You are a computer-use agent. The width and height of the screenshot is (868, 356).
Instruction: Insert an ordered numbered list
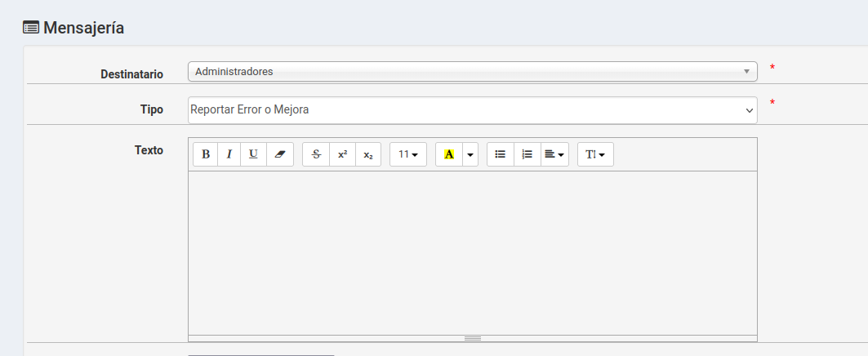(x=527, y=154)
